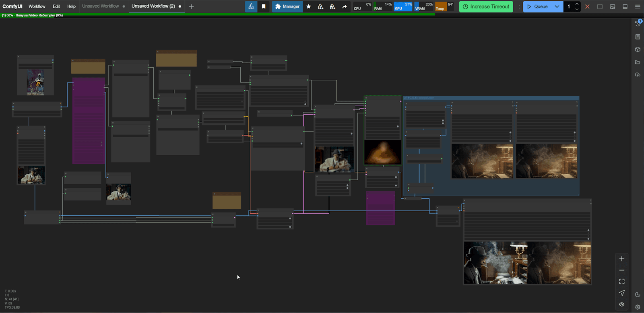This screenshot has height=313, width=644.
Task: Zoom out the canvas with minus
Action: [622, 270]
